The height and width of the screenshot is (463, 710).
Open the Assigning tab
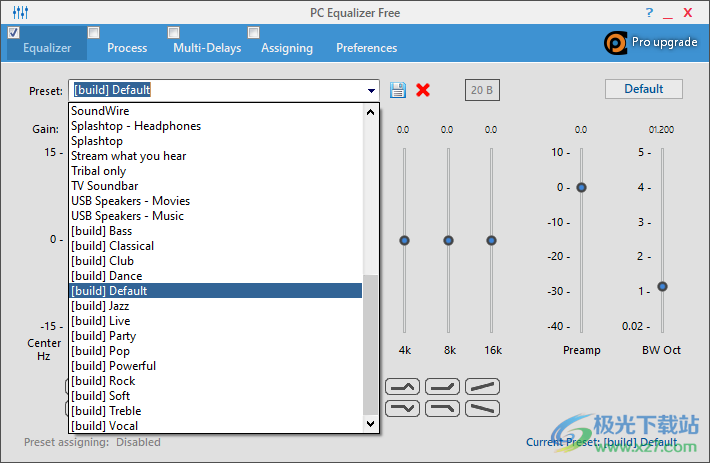point(287,48)
